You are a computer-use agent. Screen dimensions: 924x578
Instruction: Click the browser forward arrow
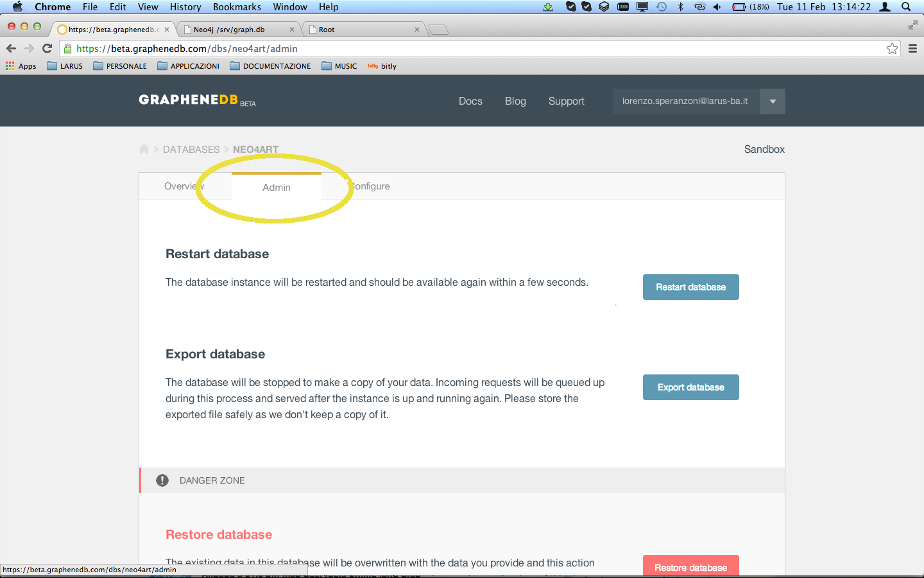[29, 48]
